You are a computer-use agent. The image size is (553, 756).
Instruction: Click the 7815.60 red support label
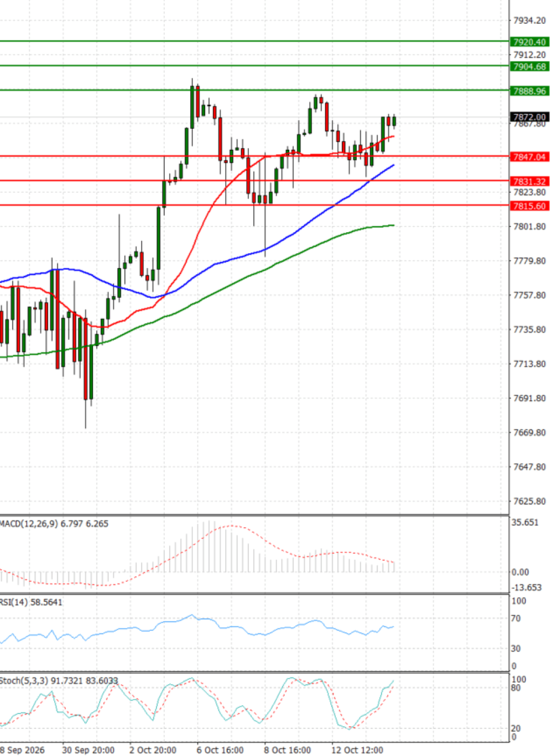coord(530,206)
